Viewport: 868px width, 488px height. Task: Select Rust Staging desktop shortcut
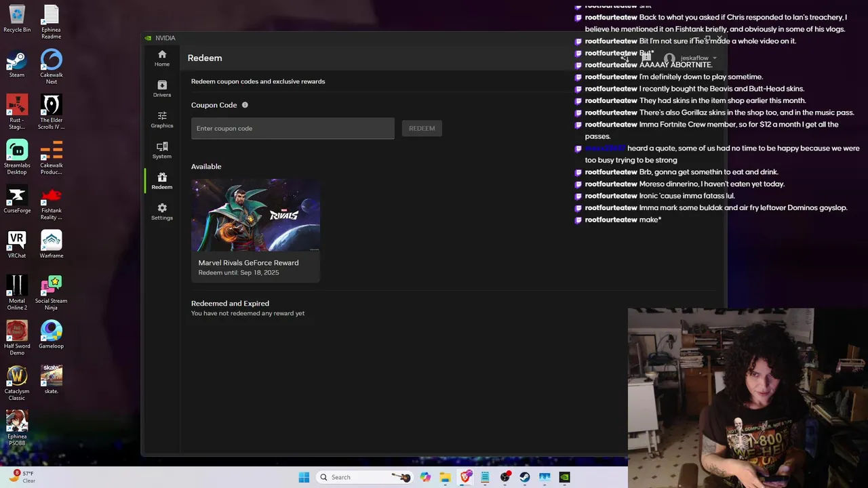pos(17,112)
